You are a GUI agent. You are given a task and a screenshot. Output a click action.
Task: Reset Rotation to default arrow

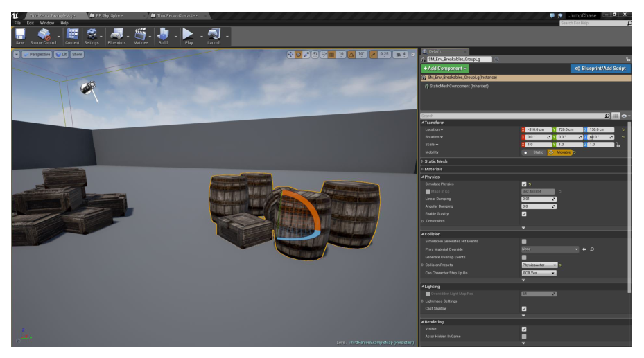pyautogui.click(x=623, y=137)
